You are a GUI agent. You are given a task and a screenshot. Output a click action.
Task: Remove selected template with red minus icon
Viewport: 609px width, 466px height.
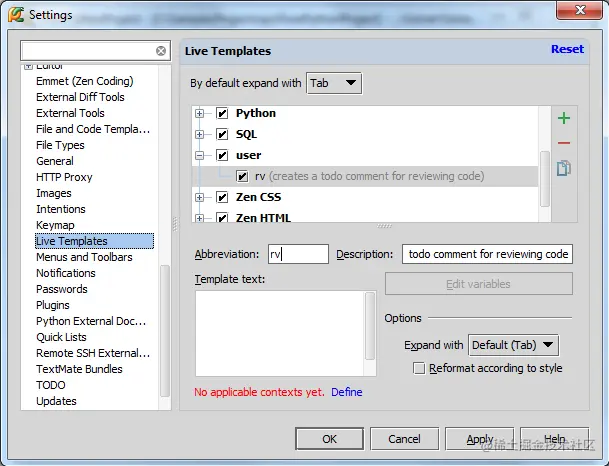click(564, 143)
